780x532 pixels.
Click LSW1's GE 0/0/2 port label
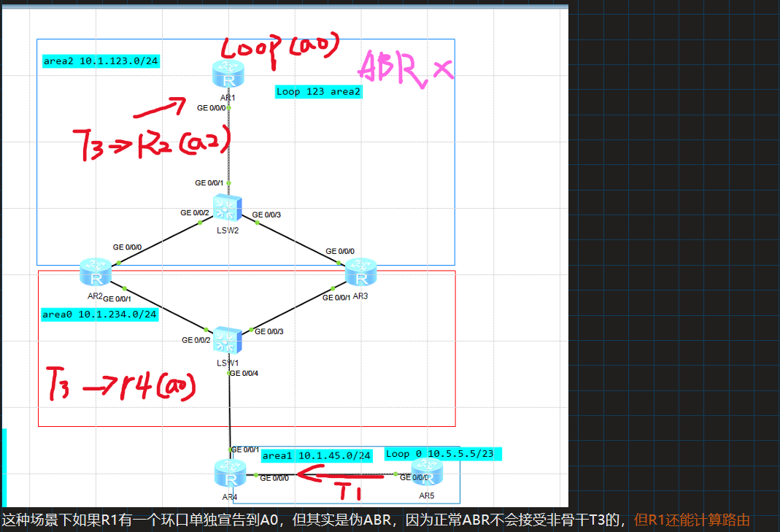point(196,340)
